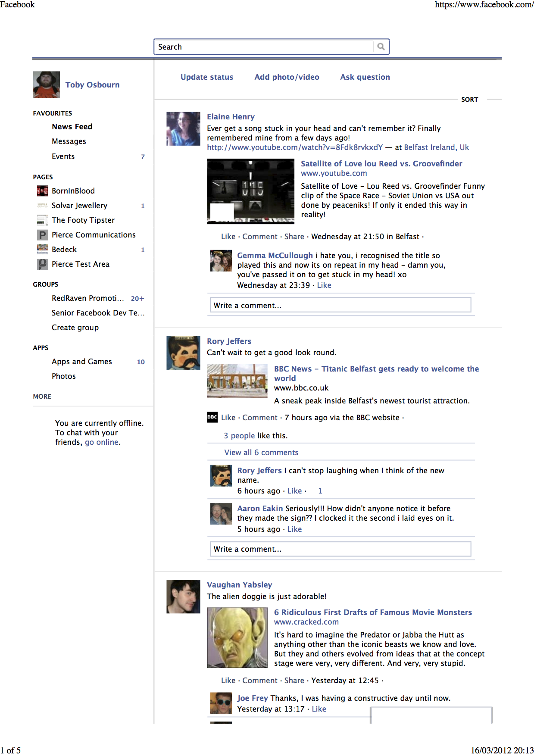Select Ask question tab
This screenshot has height=756, width=534.
[x=365, y=77]
